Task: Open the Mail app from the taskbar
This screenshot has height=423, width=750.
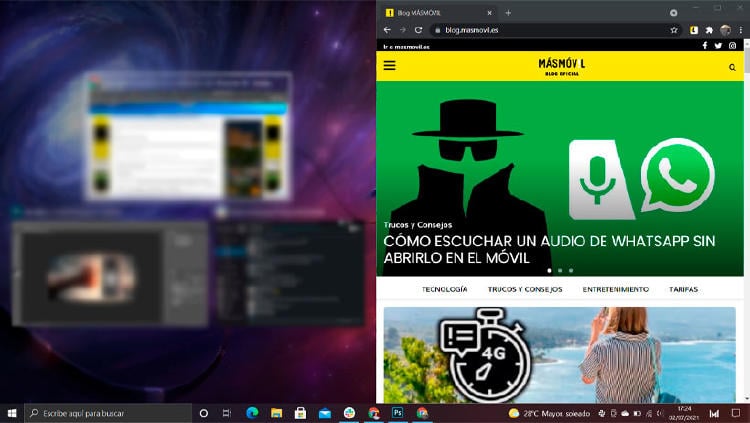Action: coord(325,413)
